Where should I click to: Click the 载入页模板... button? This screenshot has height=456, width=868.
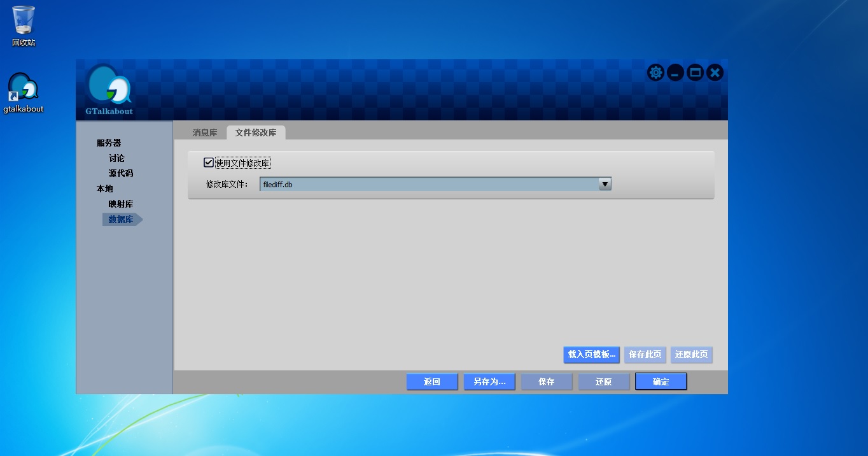pyautogui.click(x=591, y=355)
